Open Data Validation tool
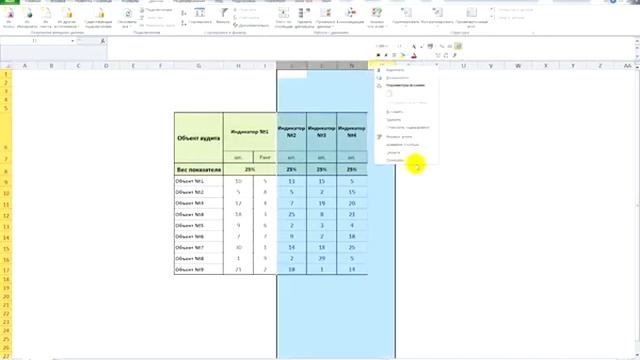This screenshot has height=360, width=640. pyautogui.click(x=325, y=18)
